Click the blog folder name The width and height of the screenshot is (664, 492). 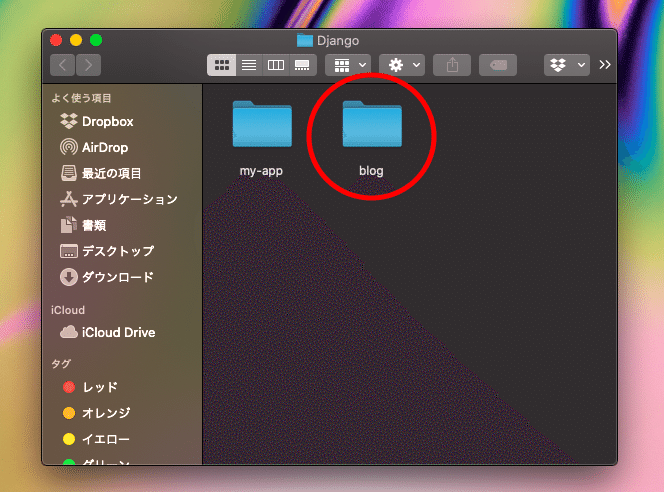coord(371,171)
